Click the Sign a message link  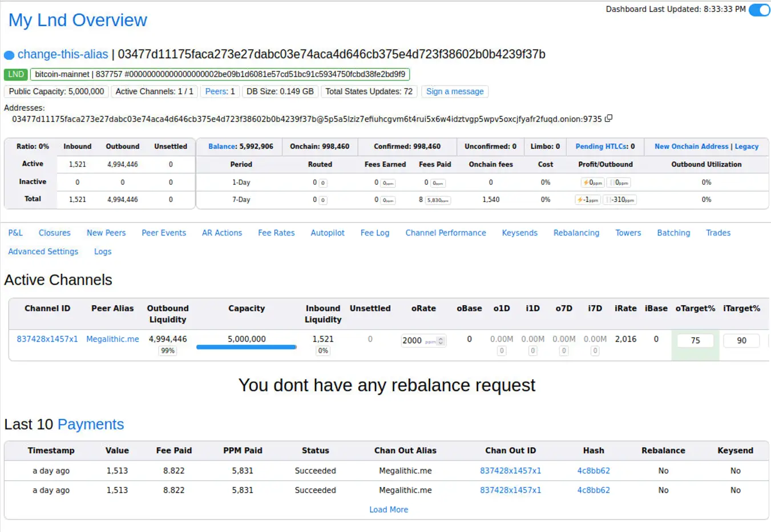454,91
